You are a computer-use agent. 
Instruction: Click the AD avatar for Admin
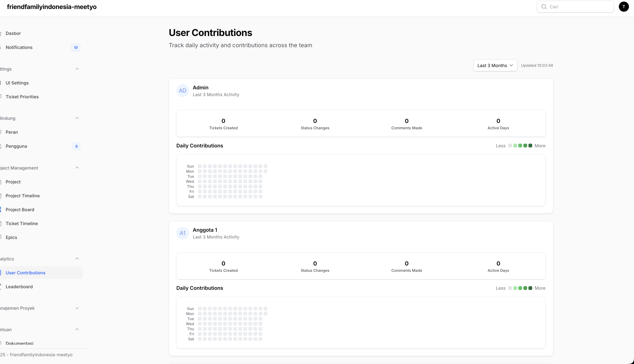tap(182, 91)
